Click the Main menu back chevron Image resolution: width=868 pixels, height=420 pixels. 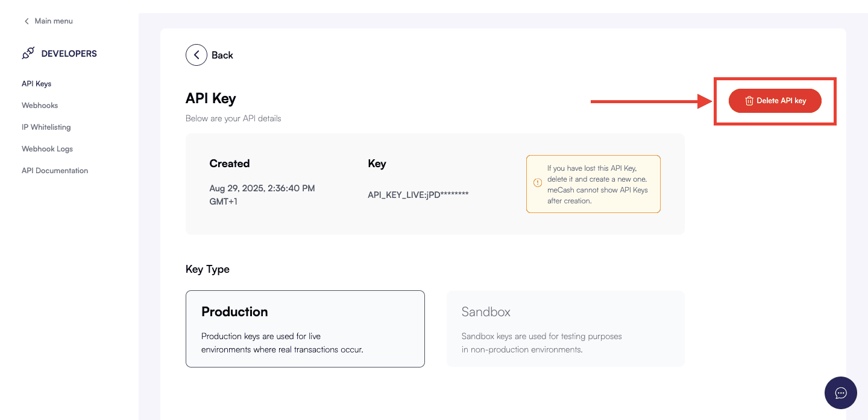[x=27, y=21]
